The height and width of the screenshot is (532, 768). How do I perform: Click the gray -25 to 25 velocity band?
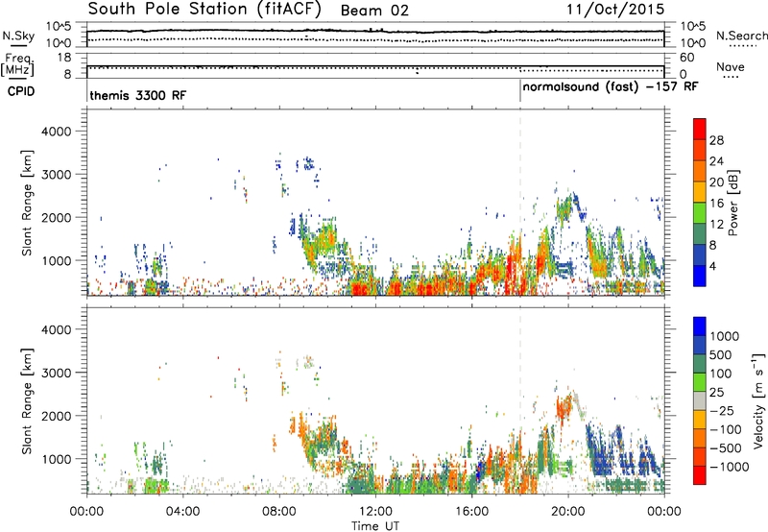(700, 401)
